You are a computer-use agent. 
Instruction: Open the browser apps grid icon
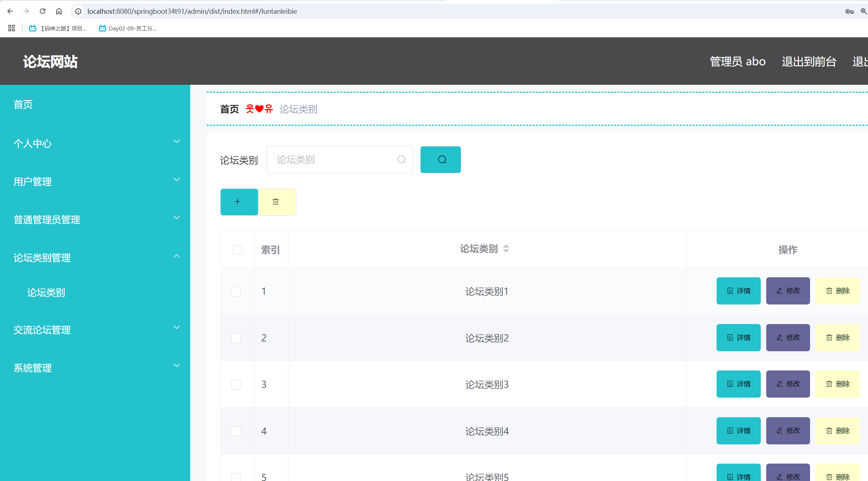pyautogui.click(x=12, y=28)
